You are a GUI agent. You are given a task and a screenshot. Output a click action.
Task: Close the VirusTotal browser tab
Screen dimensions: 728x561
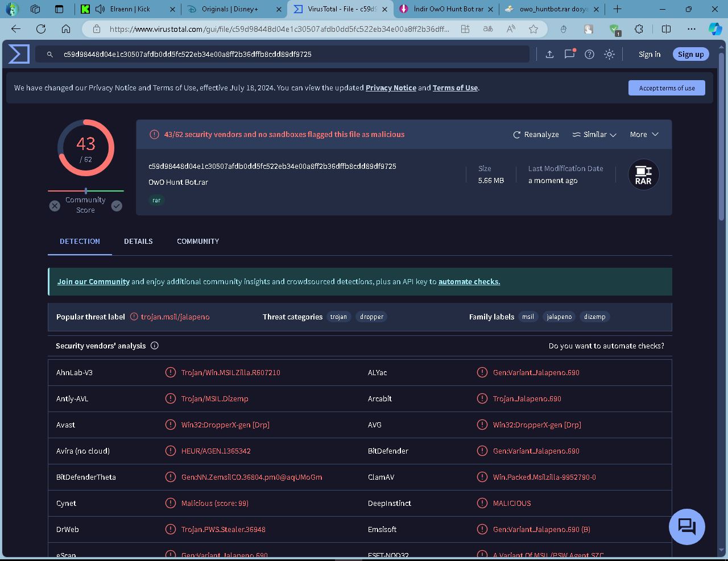click(x=384, y=9)
